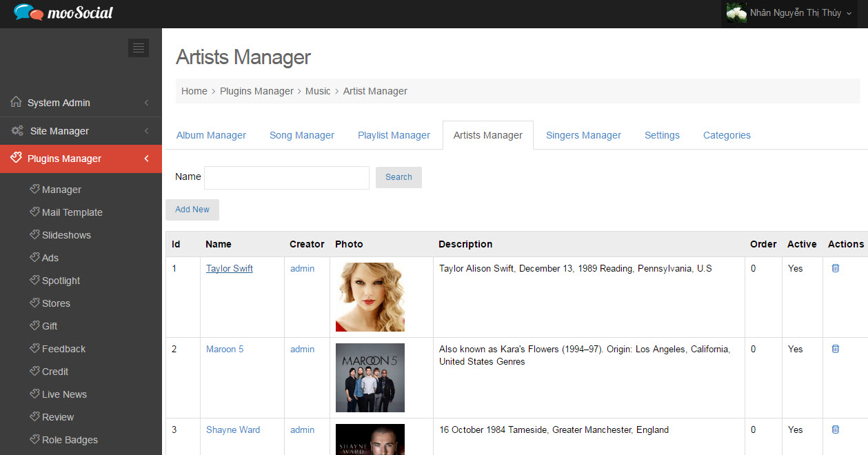Click the Taylor Swift photo thumbnail
Screen dimensions: 868x455
point(370,297)
